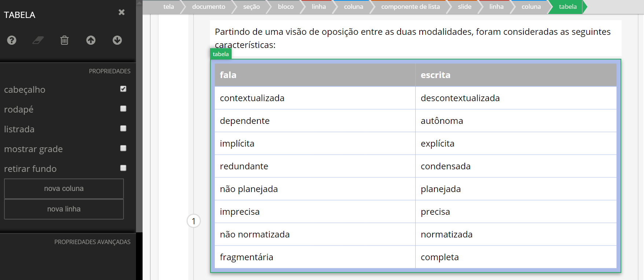644x280 pixels.
Task: Move the table up with the up arrow icon
Action: pos(91,40)
